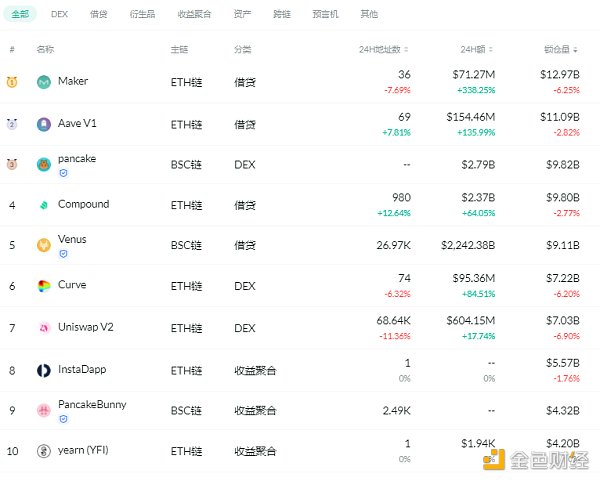This screenshot has height=481, width=600.
Task: Sort by locked value column
Action: 561,49
